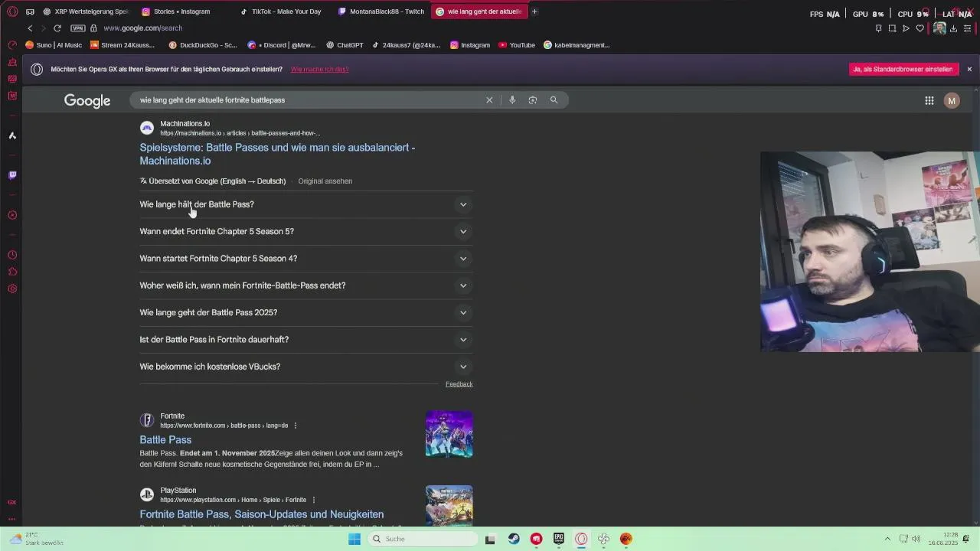Open Twitch panel in Opera sidebar
Viewport: 980px width, 551px height.
(x=12, y=175)
